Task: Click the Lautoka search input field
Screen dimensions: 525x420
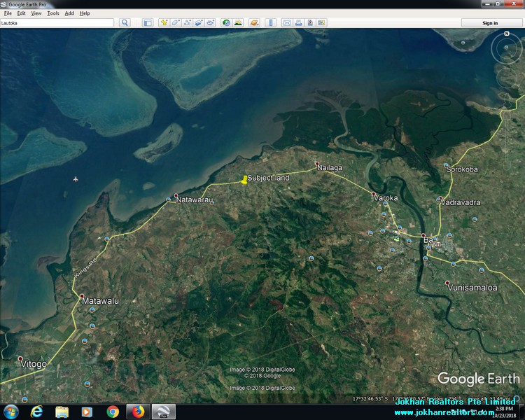Action: [x=57, y=22]
